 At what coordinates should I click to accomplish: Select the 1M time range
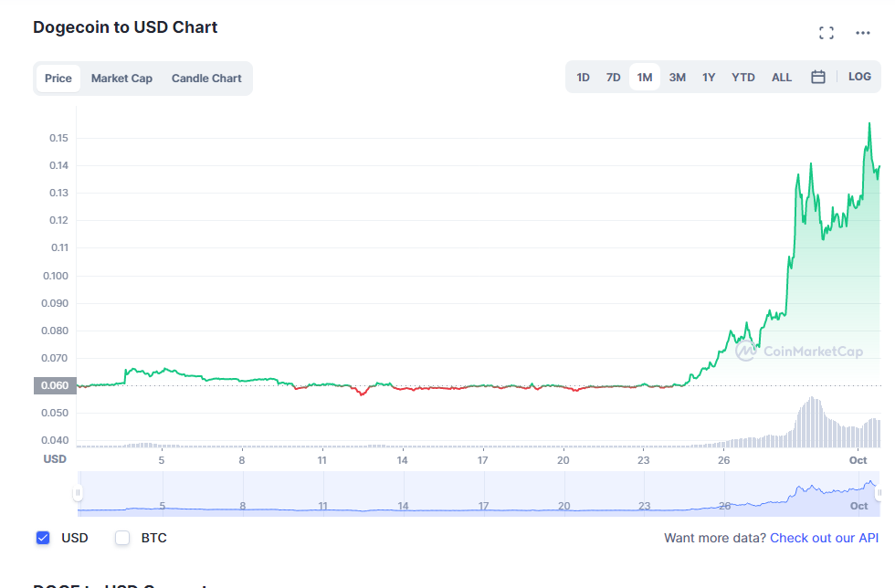click(x=645, y=77)
